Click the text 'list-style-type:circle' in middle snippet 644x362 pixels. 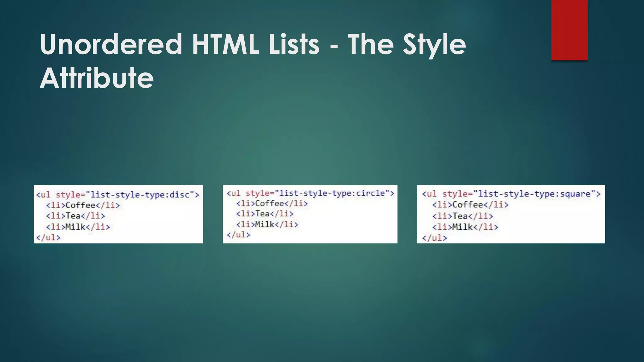tap(332, 193)
